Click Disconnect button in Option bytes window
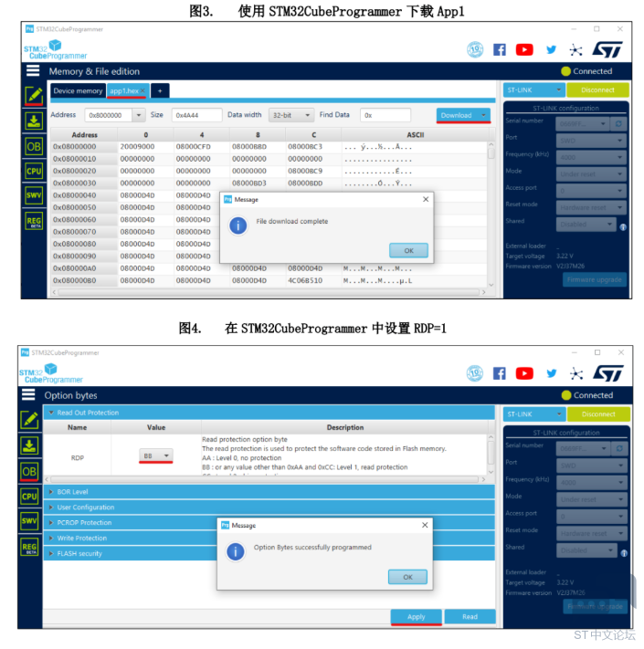Image resolution: width=644 pixels, height=649 pixels. [598, 413]
